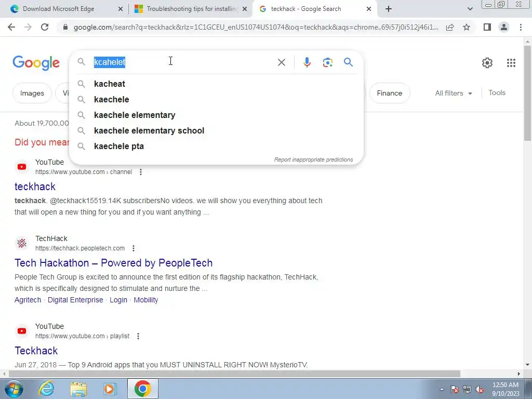
Task: Click the horizontal scrollbar thumb
Action: pyautogui.click(x=234, y=374)
